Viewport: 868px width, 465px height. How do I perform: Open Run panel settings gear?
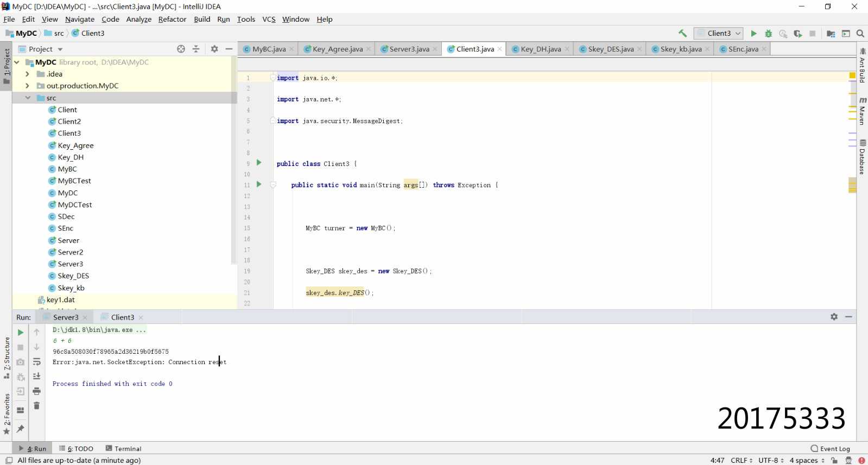click(x=834, y=317)
